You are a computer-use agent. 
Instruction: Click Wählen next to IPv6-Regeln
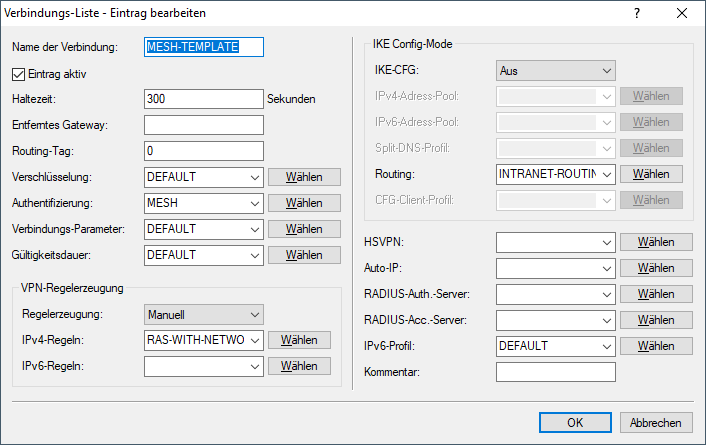[299, 366]
